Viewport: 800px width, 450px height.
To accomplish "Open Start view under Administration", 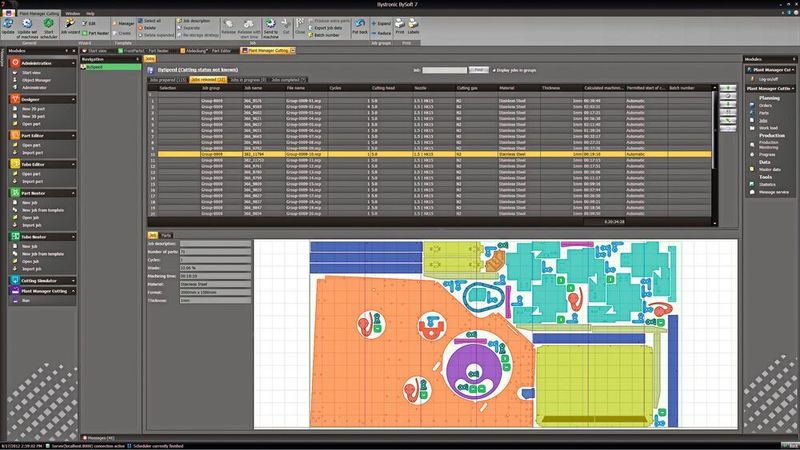I will pos(31,72).
